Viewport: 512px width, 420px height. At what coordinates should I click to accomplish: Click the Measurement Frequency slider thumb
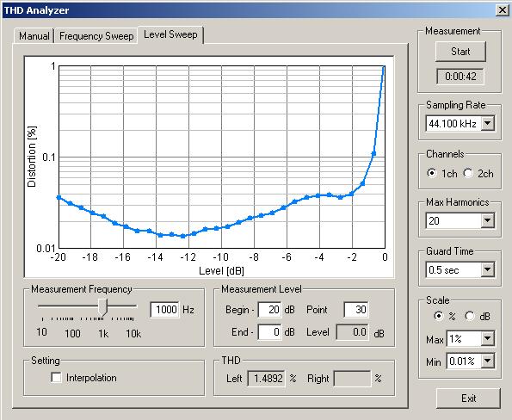(102, 307)
